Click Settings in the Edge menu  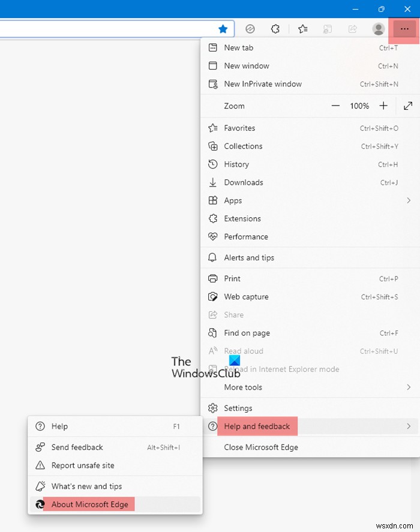click(239, 408)
